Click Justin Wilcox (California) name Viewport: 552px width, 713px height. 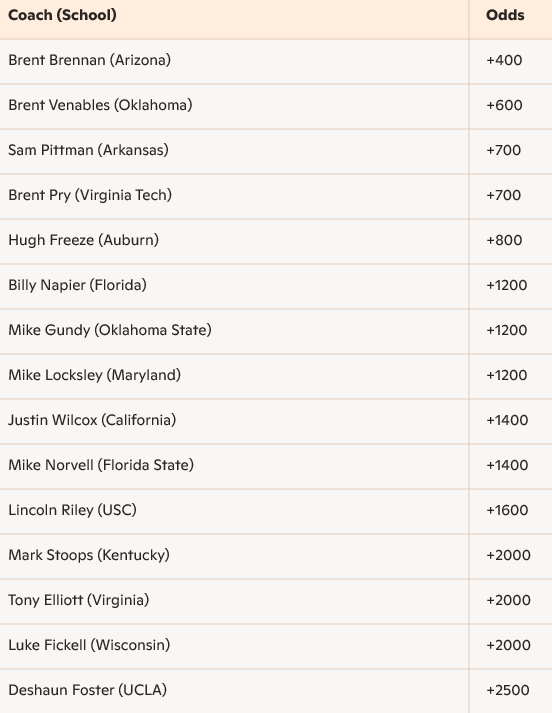pyautogui.click(x=92, y=420)
